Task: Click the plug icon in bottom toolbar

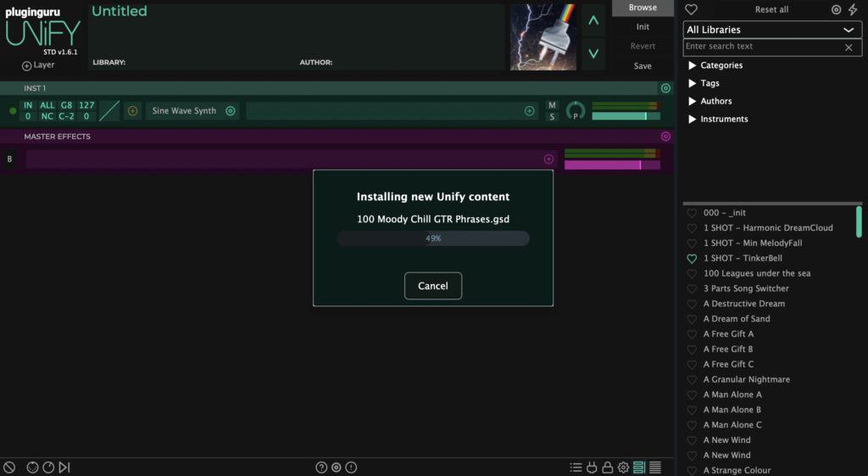Action: coord(593,468)
